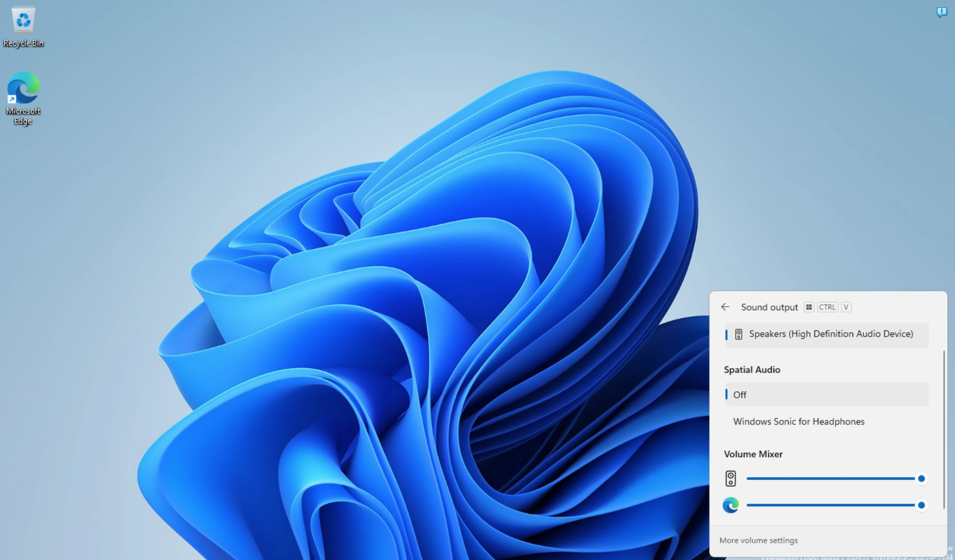955x560 pixels.
Task: Click the CTRL key badge in header
Action: point(827,307)
